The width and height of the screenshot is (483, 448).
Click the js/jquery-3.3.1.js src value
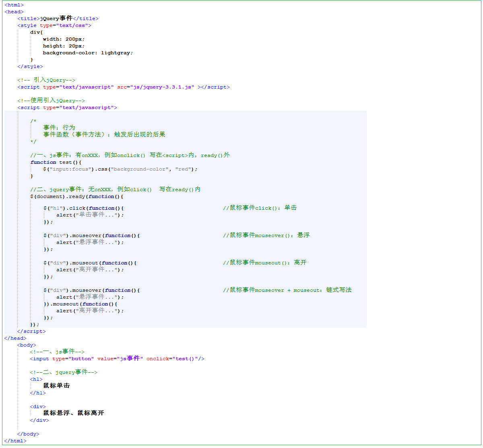click(x=162, y=87)
